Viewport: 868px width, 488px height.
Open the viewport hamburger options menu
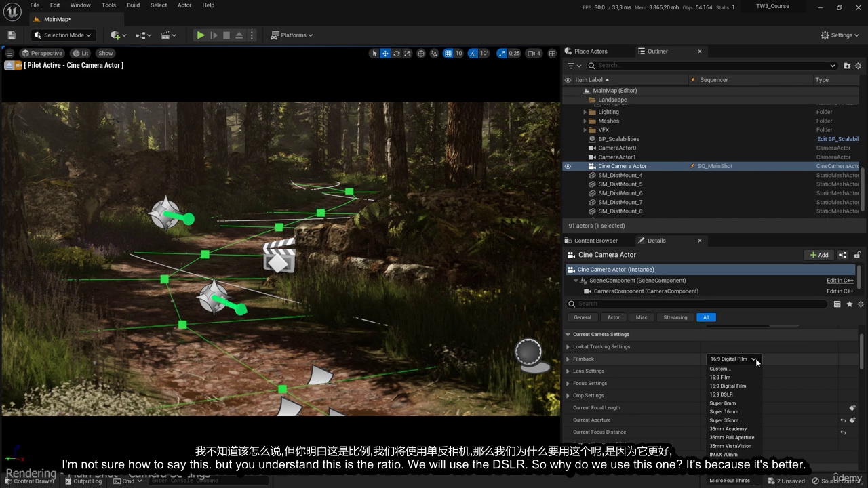(x=9, y=53)
